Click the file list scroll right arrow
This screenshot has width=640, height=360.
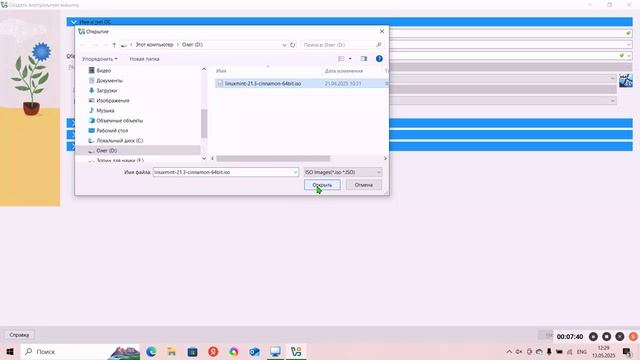(x=385, y=158)
